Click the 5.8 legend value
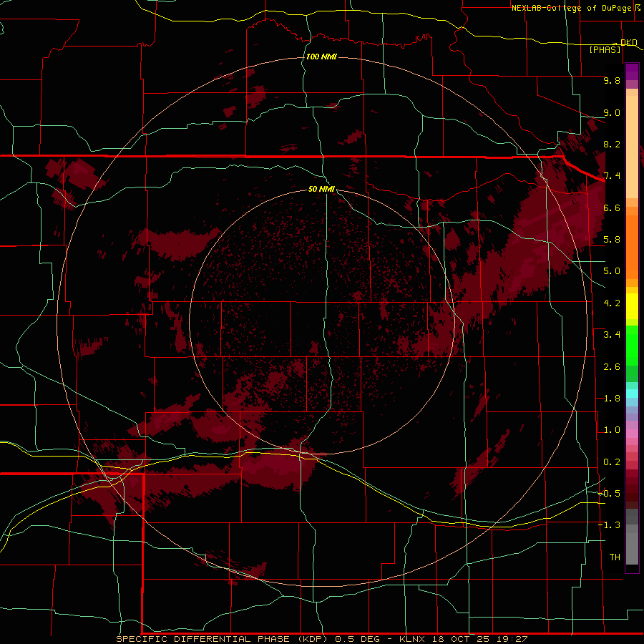Screen dimensions: 644x644 [x=612, y=240]
